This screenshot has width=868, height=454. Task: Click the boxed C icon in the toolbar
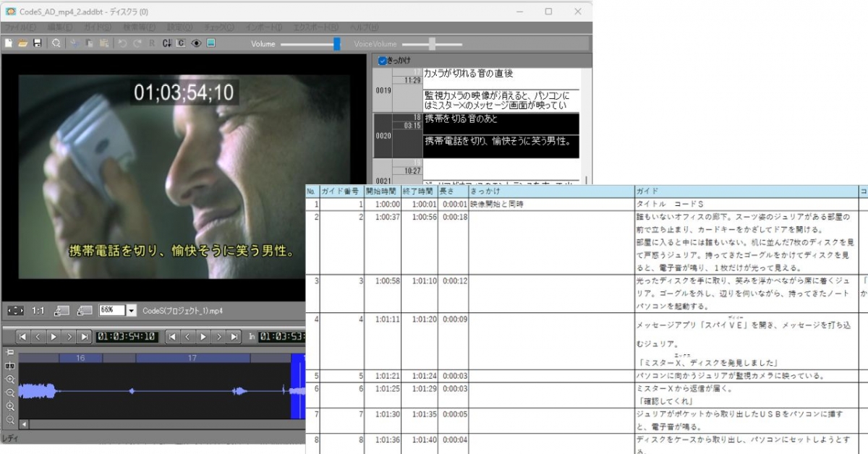181,43
